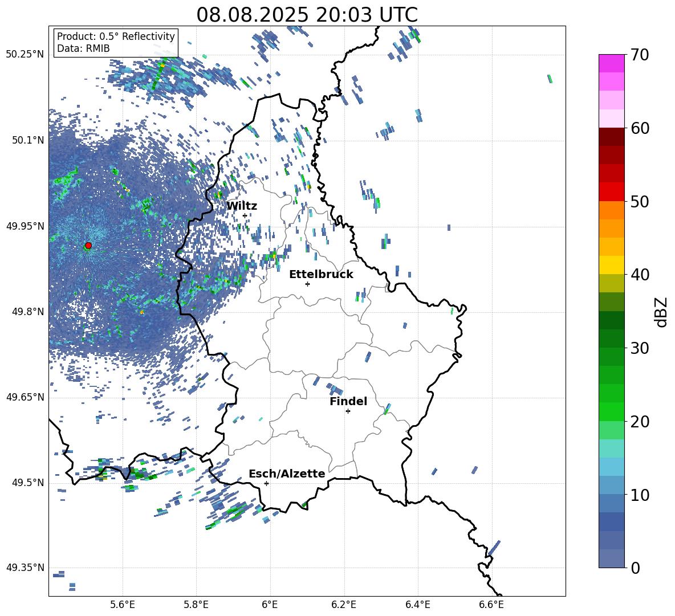
Task: Click the 20 dBZ colorbar tick label
Action: 640,422
